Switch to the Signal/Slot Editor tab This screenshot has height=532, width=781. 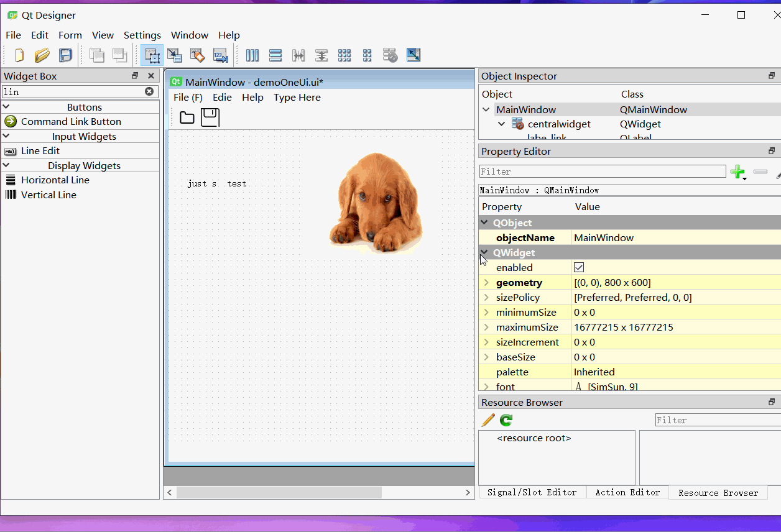[x=532, y=492]
